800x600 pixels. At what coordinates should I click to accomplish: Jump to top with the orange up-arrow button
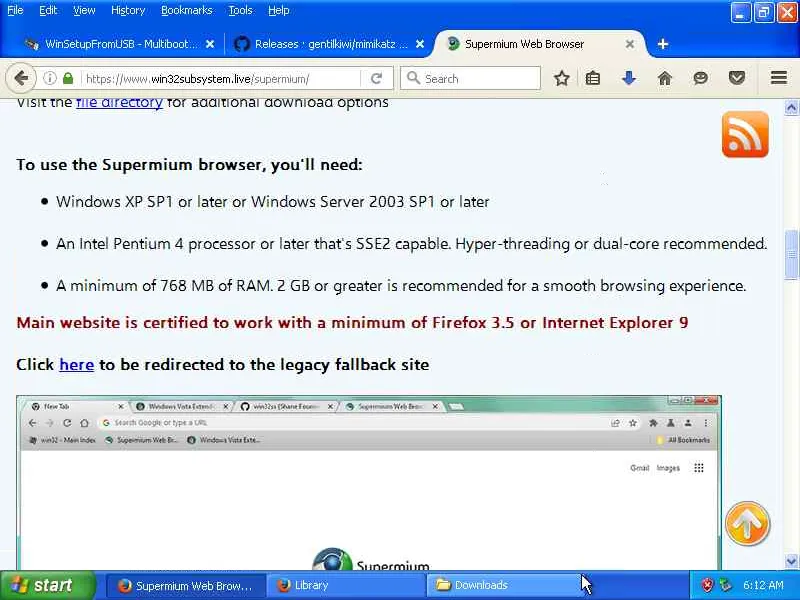747,523
